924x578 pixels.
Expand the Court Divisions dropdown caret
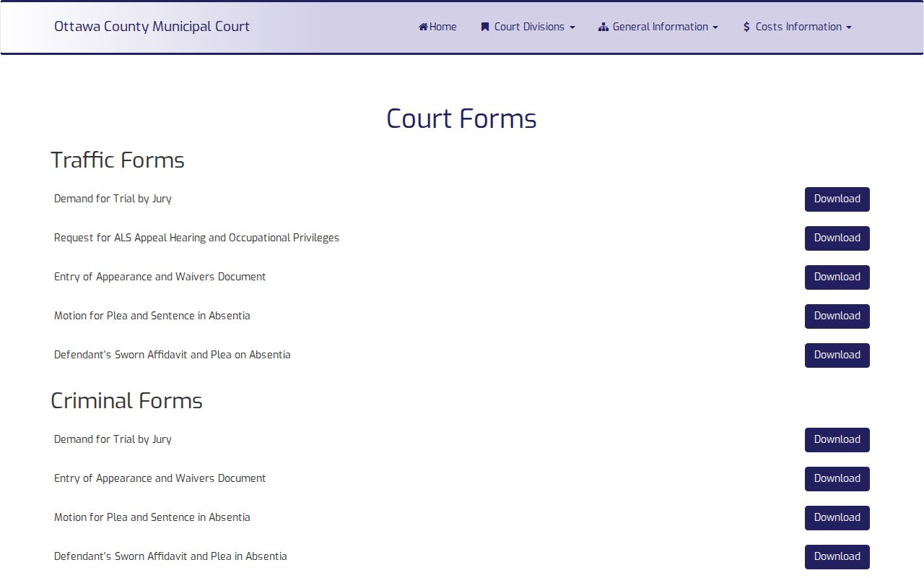click(x=572, y=27)
